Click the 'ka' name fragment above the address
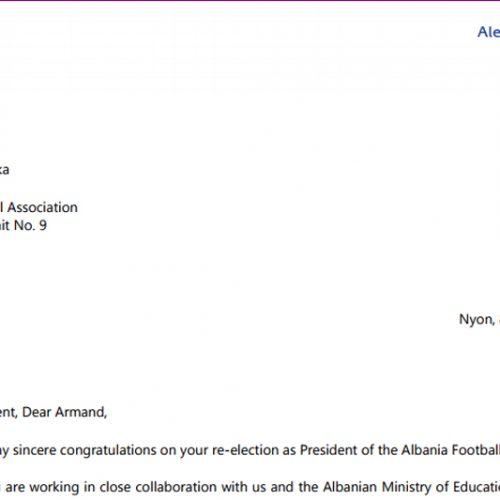 [x=4, y=170]
